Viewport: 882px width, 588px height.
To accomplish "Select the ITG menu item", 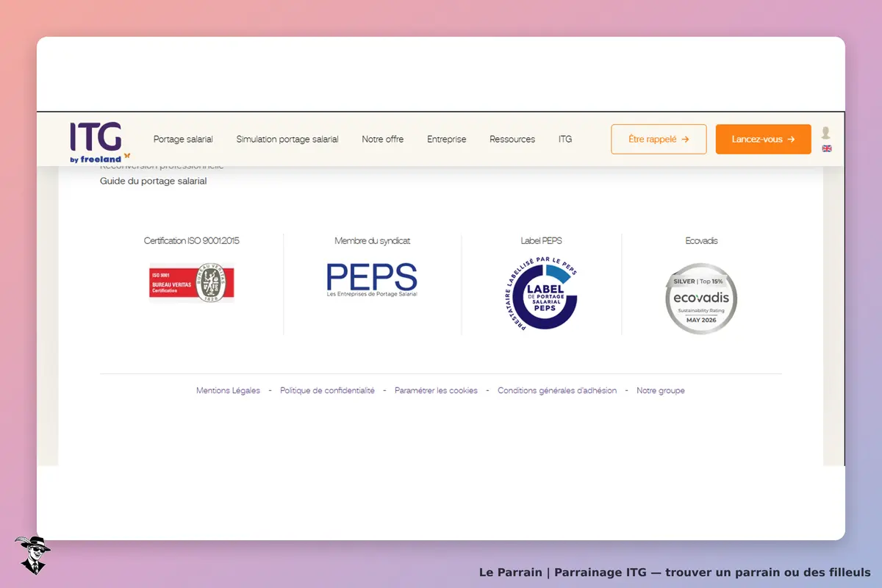I will coord(565,139).
